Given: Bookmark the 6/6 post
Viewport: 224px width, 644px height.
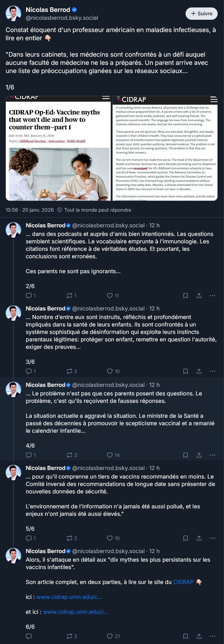Looking at the screenshot, I should pyautogui.click(x=186, y=636).
